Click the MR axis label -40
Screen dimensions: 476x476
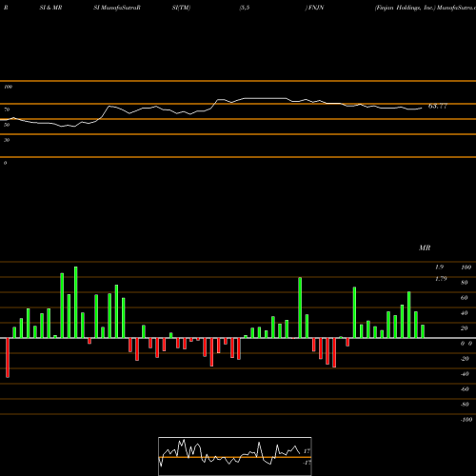[x=465, y=374]
